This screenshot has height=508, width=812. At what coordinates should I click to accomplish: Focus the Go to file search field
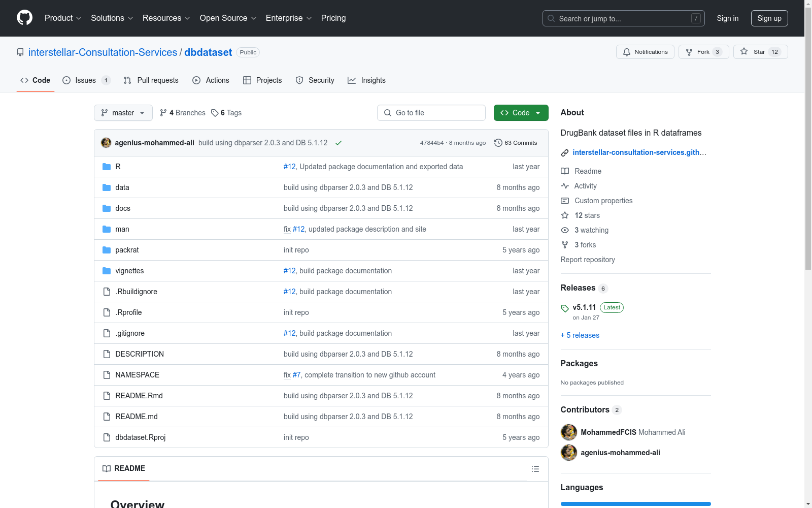431,113
